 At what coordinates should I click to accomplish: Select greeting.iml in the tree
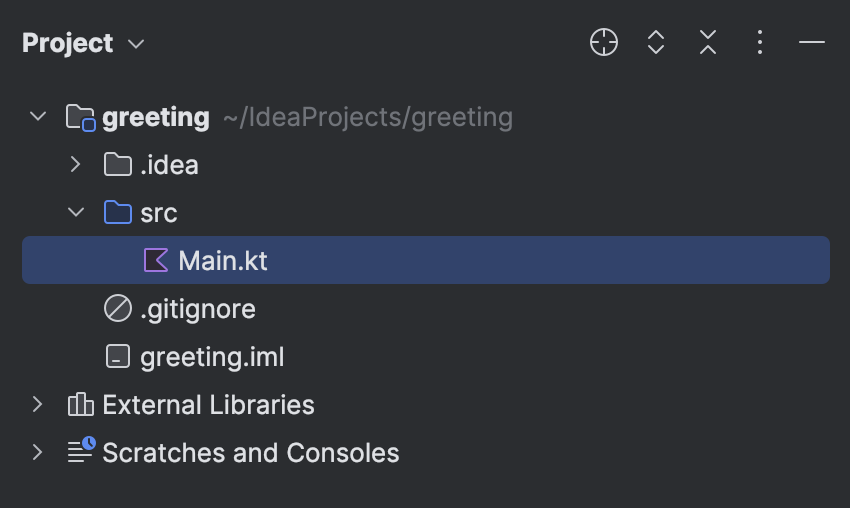(212, 357)
